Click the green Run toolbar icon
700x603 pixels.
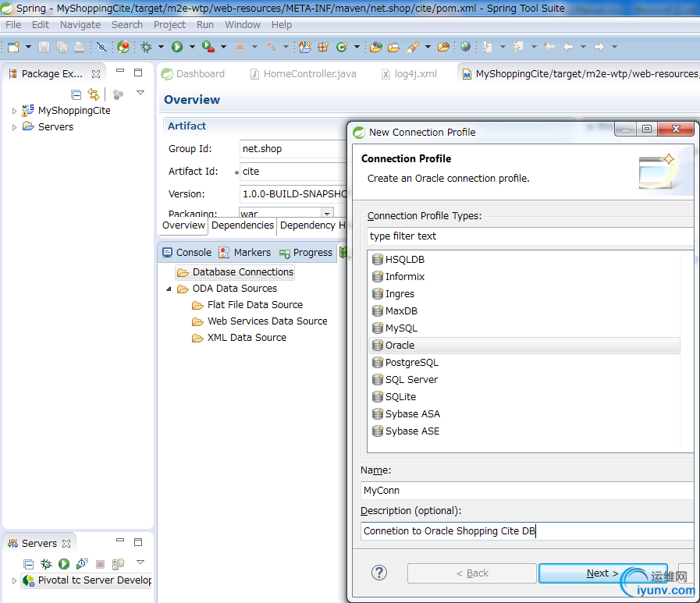[x=177, y=47]
